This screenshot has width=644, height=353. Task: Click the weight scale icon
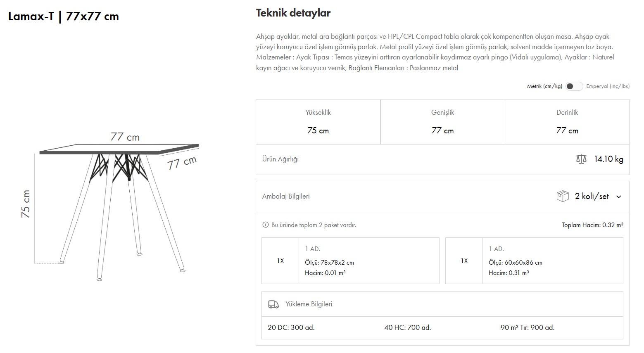[x=581, y=159]
